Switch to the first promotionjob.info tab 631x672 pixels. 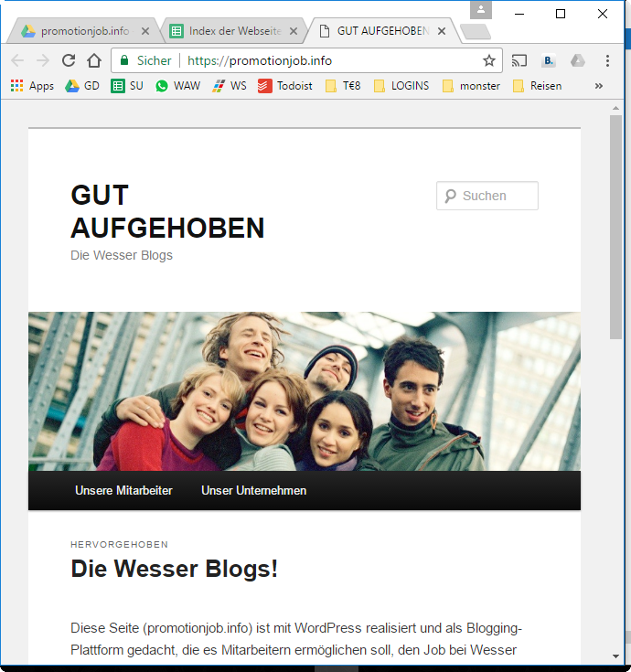[x=84, y=31]
